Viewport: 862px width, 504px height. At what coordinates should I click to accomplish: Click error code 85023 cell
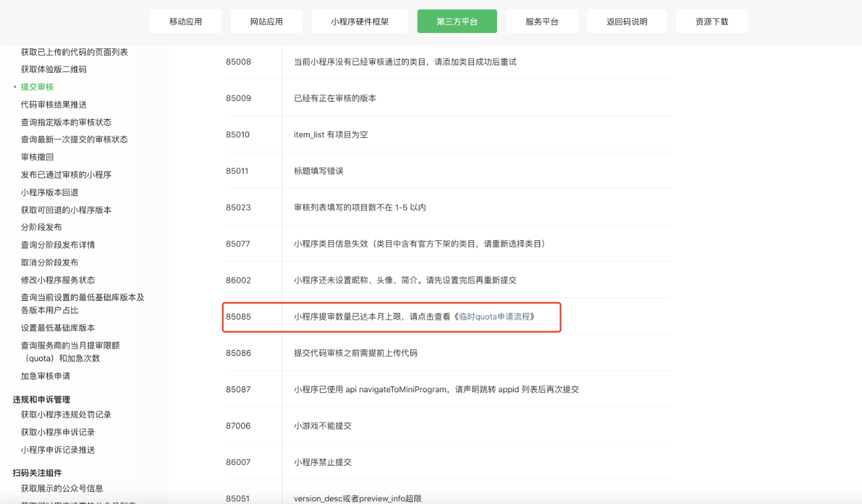pyautogui.click(x=238, y=207)
